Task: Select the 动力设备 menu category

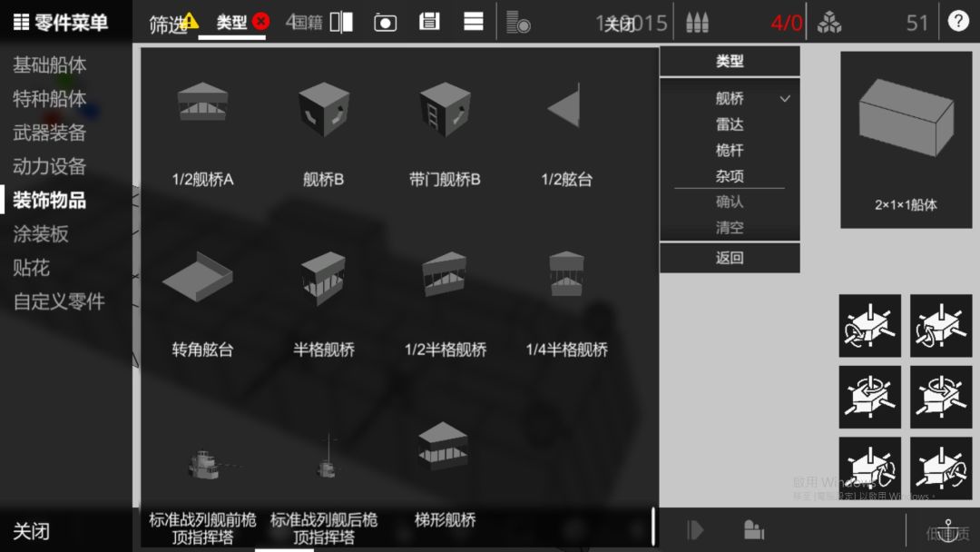Action: [49, 166]
